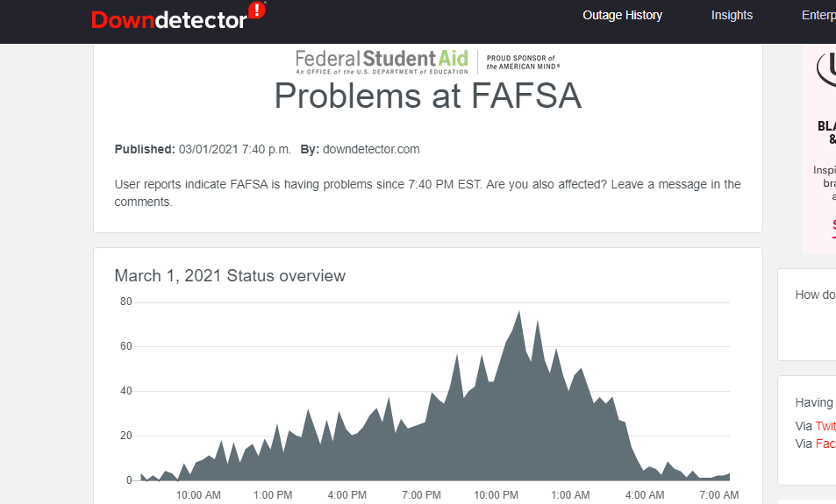This screenshot has width=836, height=504.
Task: Click the downdetector.com author name
Action: pos(371,149)
